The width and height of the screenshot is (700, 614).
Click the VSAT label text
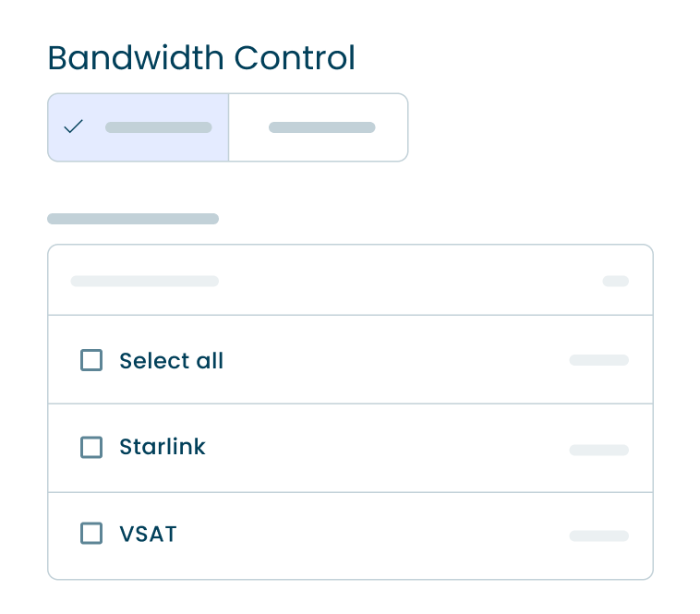click(148, 533)
